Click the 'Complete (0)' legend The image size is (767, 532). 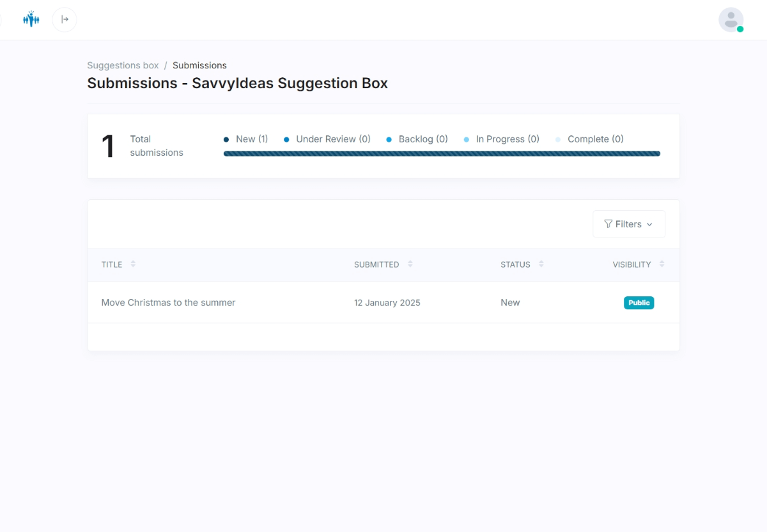(x=589, y=139)
